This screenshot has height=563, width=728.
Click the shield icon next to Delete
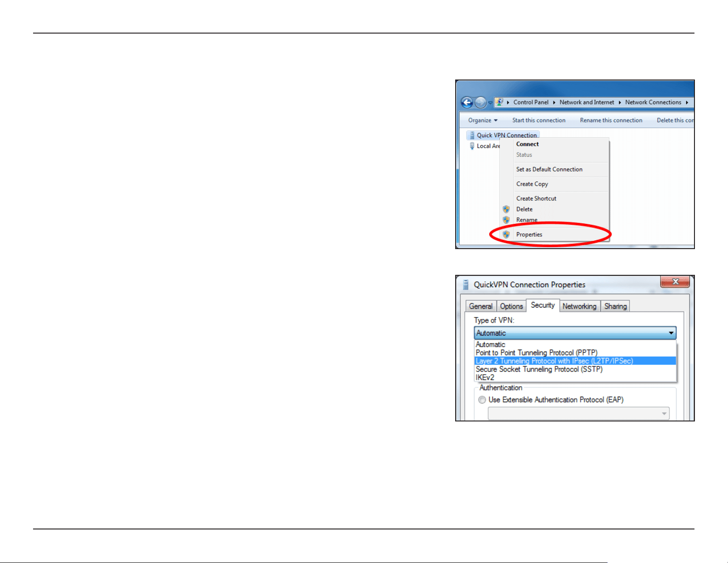506,209
